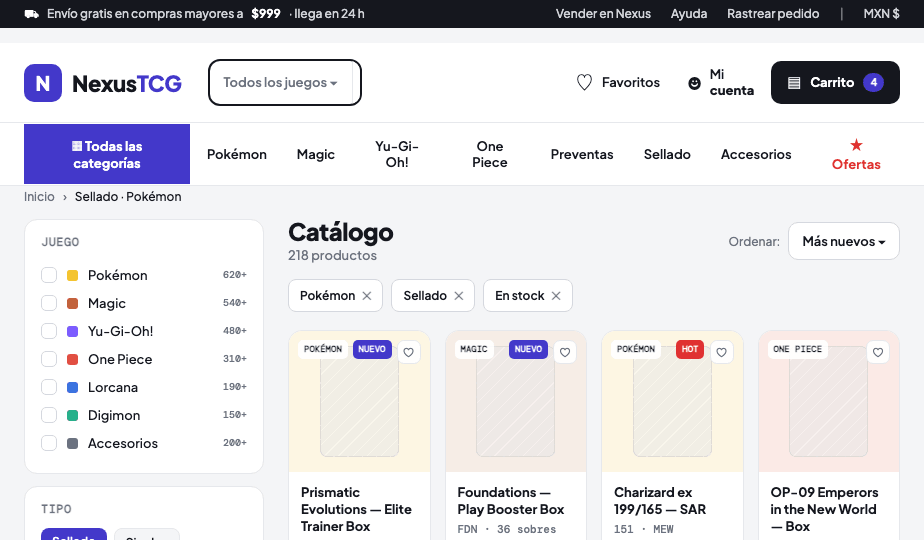This screenshot has height=540, width=924.
Task: Check the Magic game filter checkbox
Action: 49,303
